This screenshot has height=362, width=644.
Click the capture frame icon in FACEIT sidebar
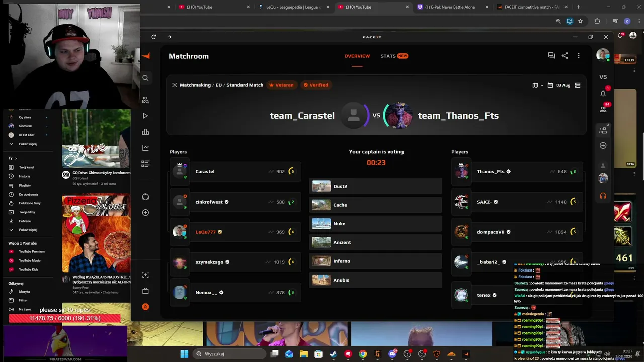(x=145, y=275)
